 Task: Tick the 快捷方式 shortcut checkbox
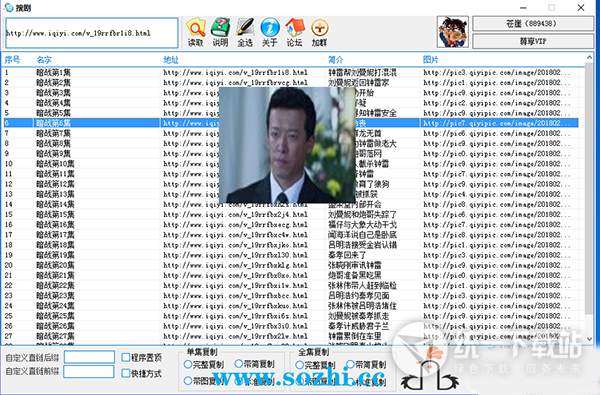[x=126, y=373]
